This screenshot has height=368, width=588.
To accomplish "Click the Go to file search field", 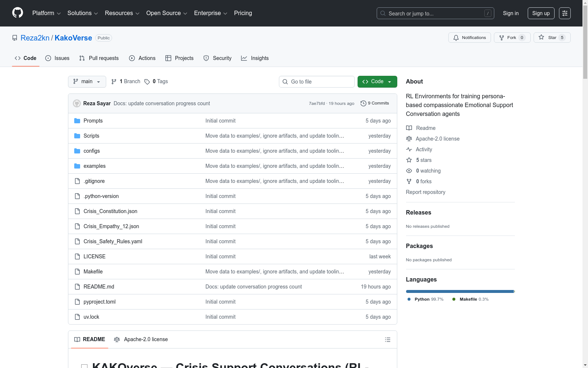I will [317, 82].
